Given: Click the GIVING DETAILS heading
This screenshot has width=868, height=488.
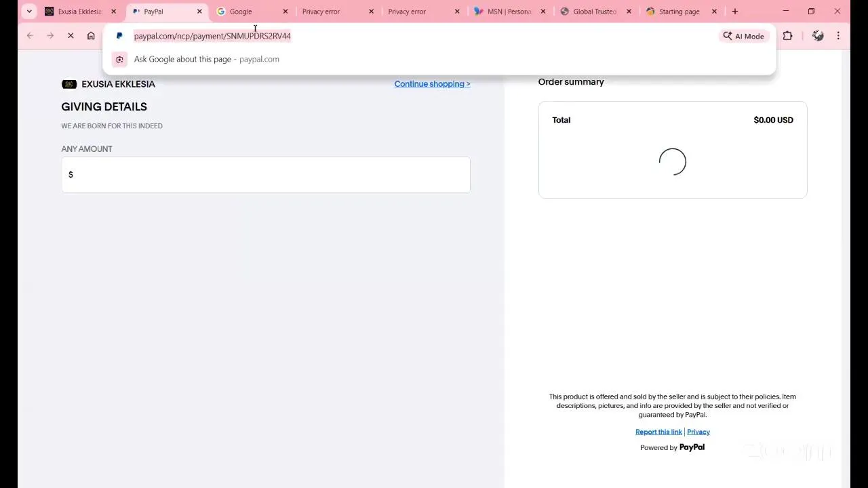Looking at the screenshot, I should pos(104,106).
